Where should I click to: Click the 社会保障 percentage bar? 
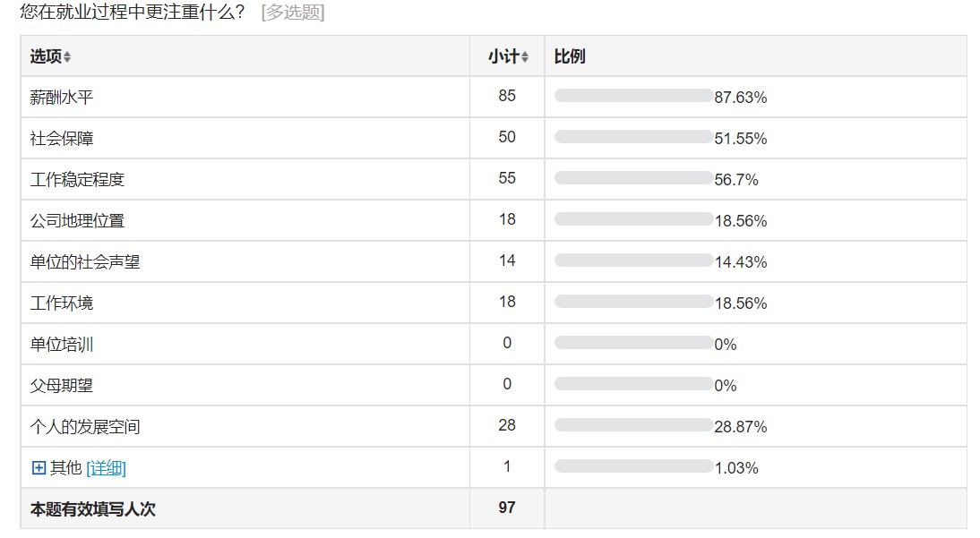pos(632,137)
